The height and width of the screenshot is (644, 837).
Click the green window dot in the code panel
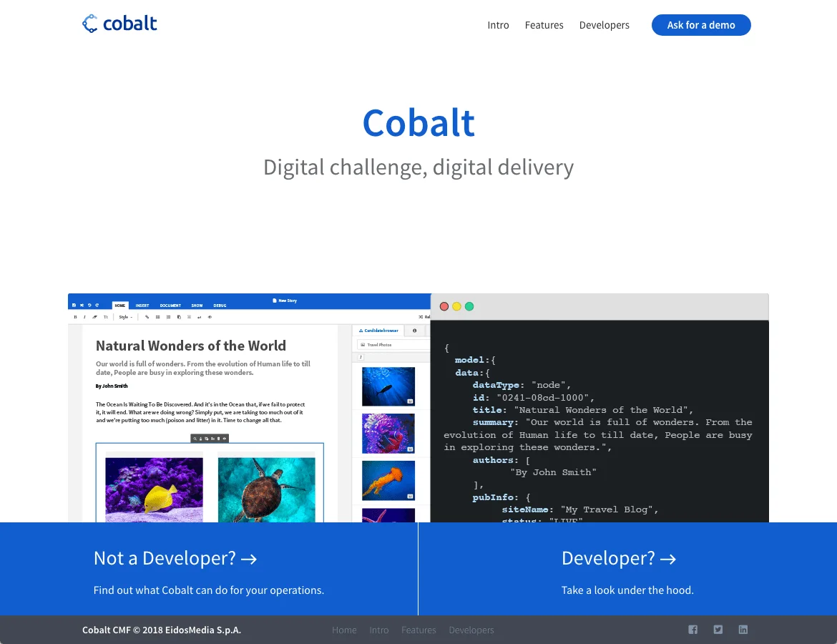point(469,306)
